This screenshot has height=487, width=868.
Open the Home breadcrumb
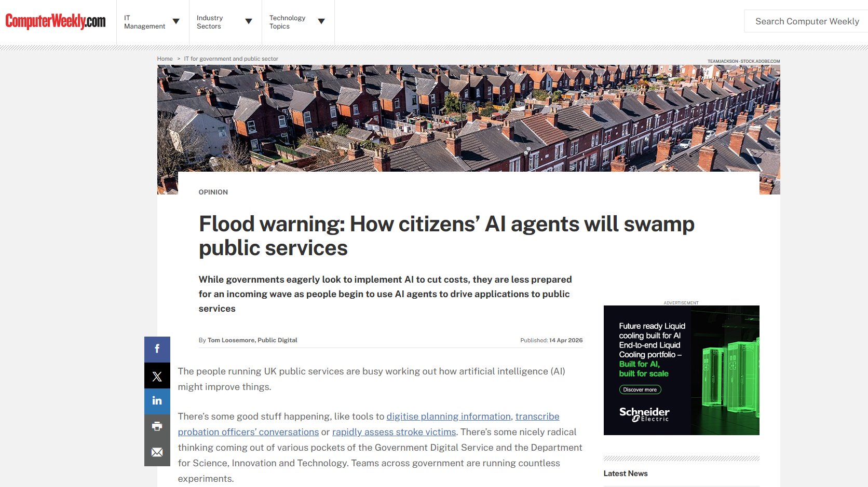pyautogui.click(x=165, y=59)
